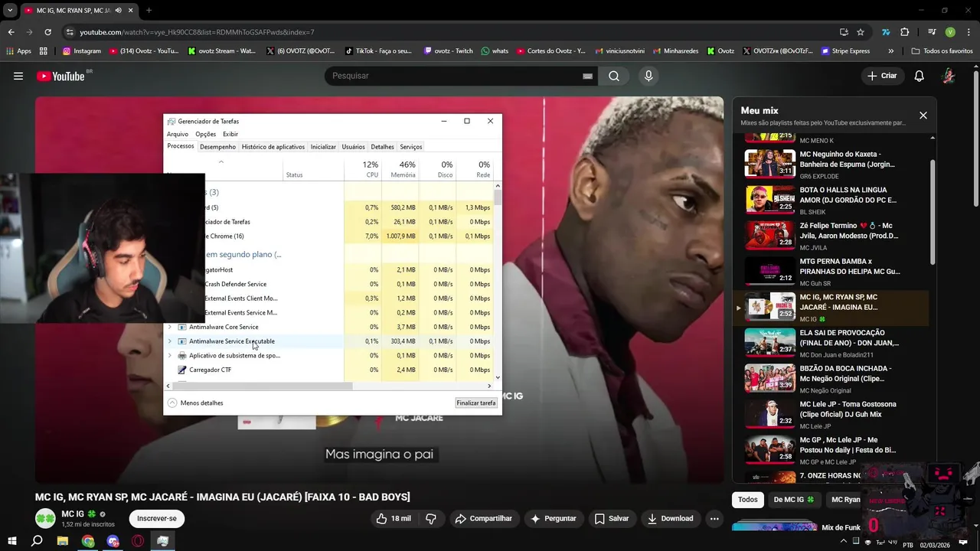
Task: Click the Inscrever-se subscribe button
Action: tap(157, 519)
